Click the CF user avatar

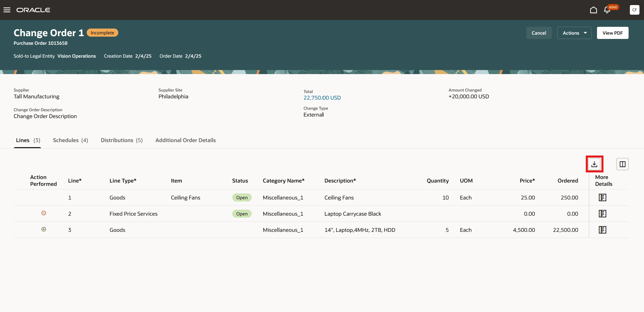(634, 10)
